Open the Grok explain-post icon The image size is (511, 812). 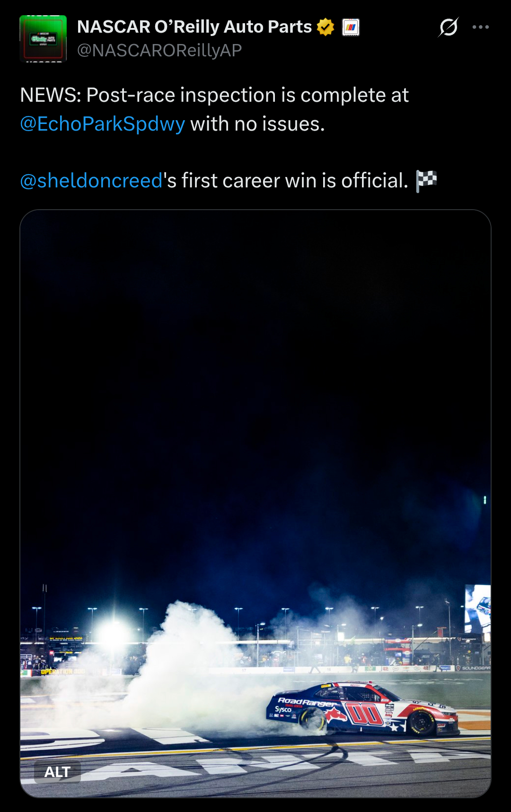coord(448,27)
